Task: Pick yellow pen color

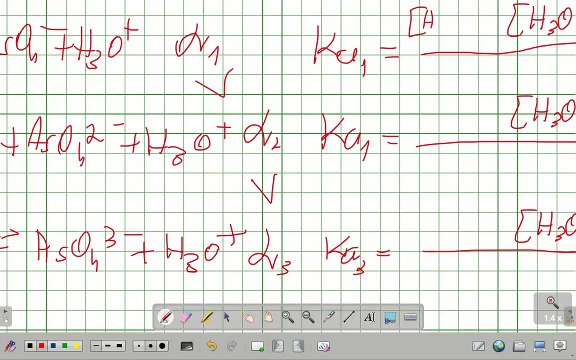Action: tap(76, 346)
